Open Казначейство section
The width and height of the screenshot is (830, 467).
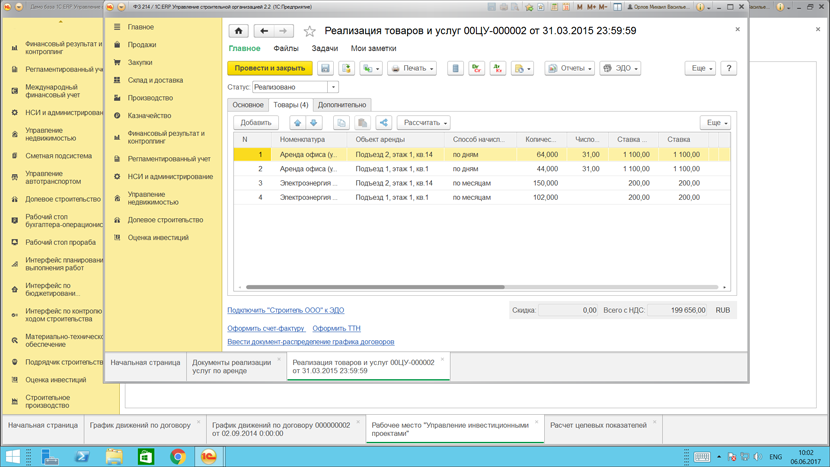pyautogui.click(x=149, y=116)
